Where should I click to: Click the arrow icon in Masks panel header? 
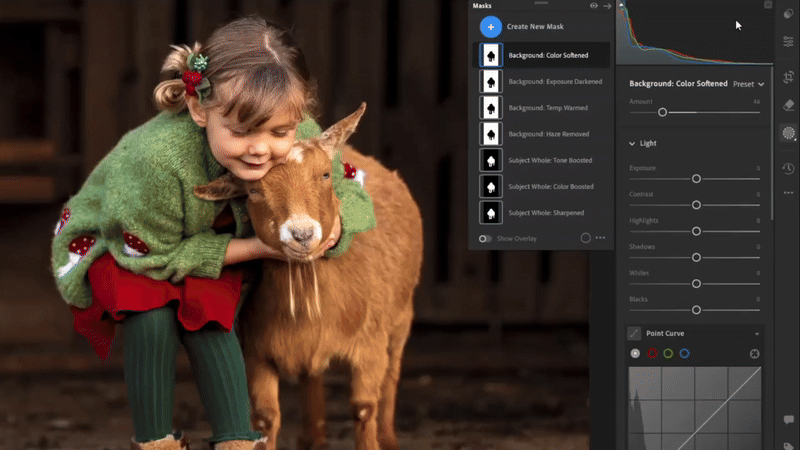click(607, 5)
